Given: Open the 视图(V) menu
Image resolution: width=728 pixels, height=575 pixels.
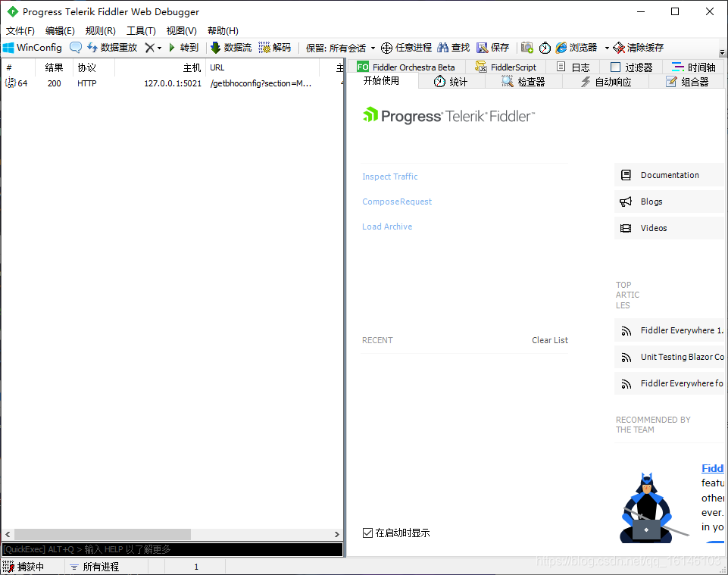Looking at the screenshot, I should point(182,30).
